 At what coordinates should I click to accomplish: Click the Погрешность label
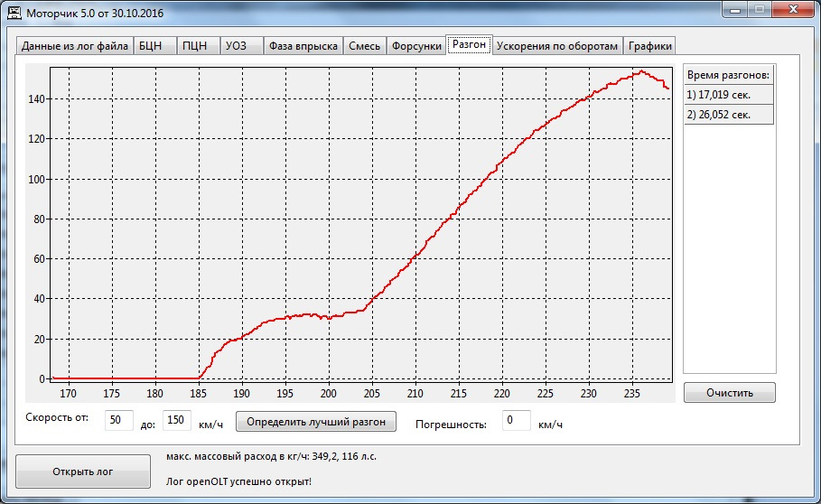coord(451,425)
